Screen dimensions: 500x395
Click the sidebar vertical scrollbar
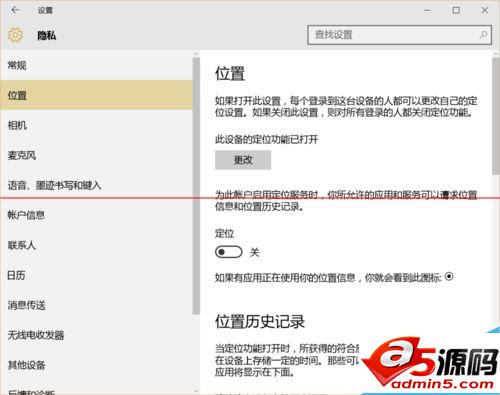[196, 185]
